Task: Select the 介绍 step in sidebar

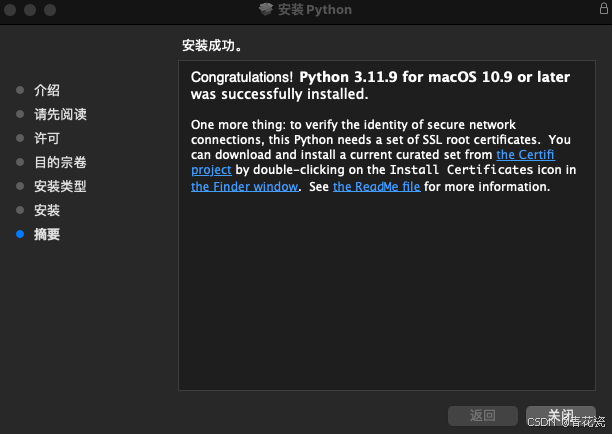Action: click(x=47, y=90)
